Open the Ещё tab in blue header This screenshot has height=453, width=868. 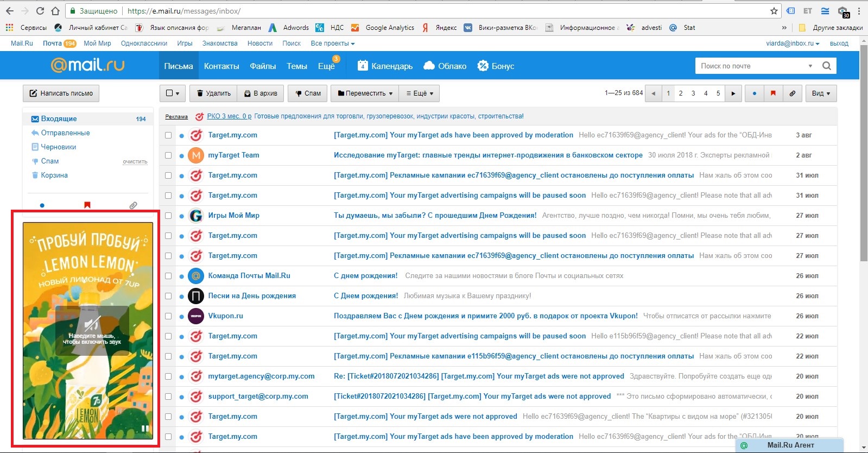327,66
